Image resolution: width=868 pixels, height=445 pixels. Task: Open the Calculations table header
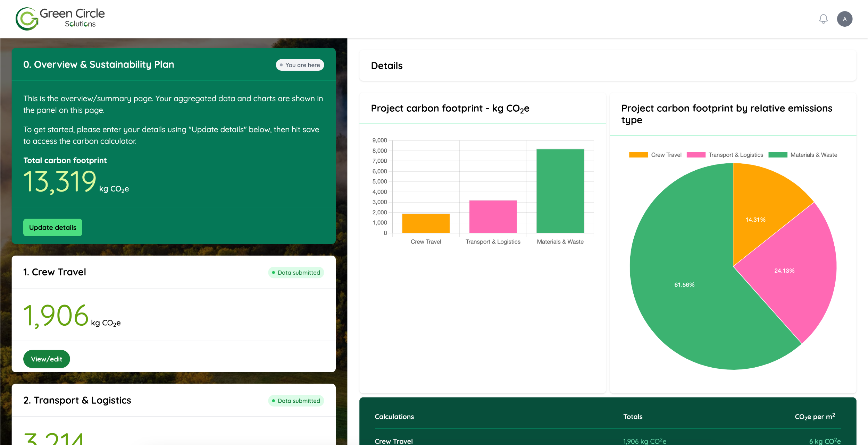coord(394,416)
